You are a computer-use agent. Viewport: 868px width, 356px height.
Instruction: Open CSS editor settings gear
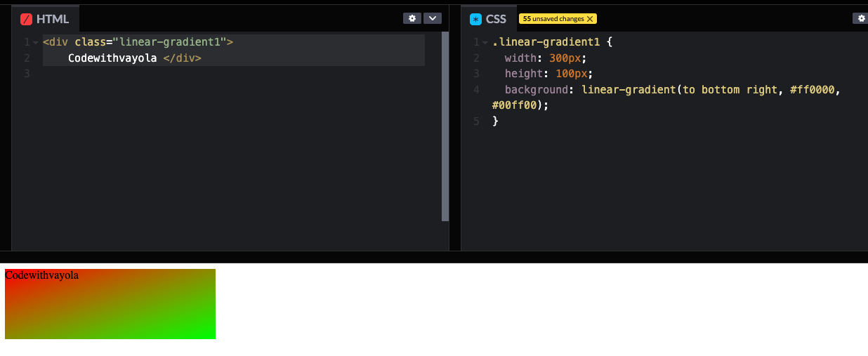click(x=861, y=18)
